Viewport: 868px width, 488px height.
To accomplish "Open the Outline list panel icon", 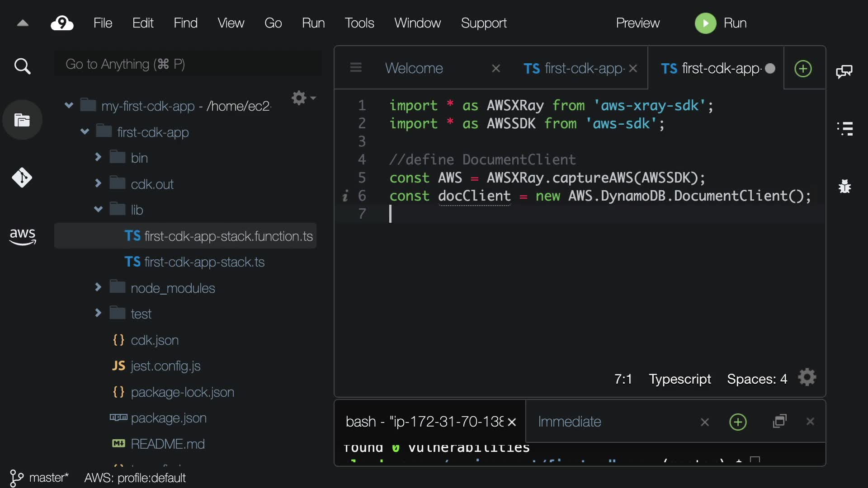I will (844, 129).
